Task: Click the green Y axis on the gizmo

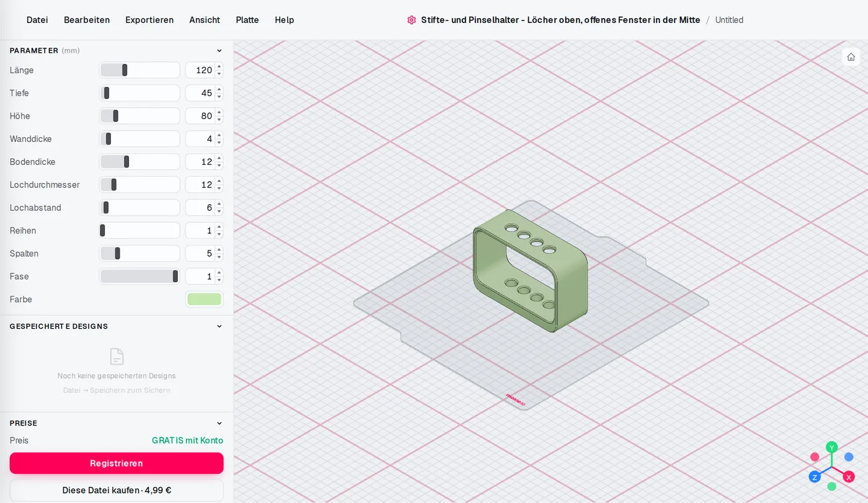Action: (x=832, y=447)
